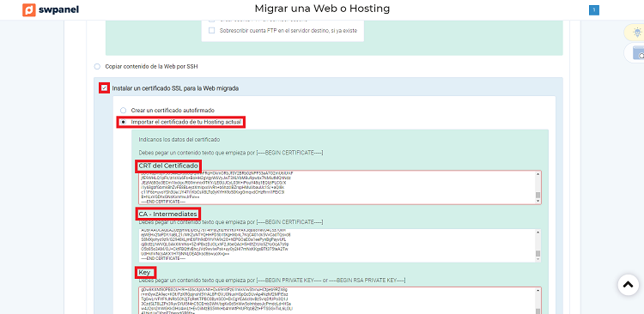Click the 'CA - Intermediates' label
The height and width of the screenshot is (314, 644).
[x=168, y=214]
